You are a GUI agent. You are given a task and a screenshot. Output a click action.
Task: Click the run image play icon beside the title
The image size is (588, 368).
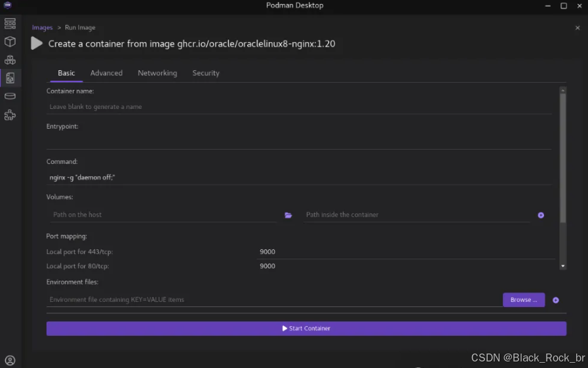[x=36, y=43]
